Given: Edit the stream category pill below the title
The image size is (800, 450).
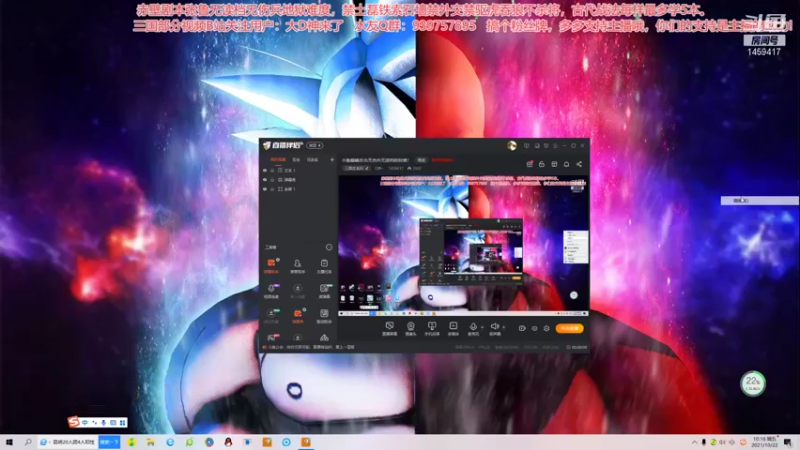Looking at the screenshot, I should click(x=357, y=168).
